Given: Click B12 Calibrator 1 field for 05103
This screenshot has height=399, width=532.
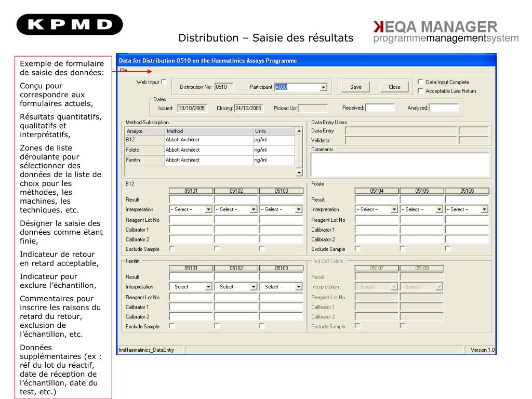Looking at the screenshot, I should tap(281, 230).
